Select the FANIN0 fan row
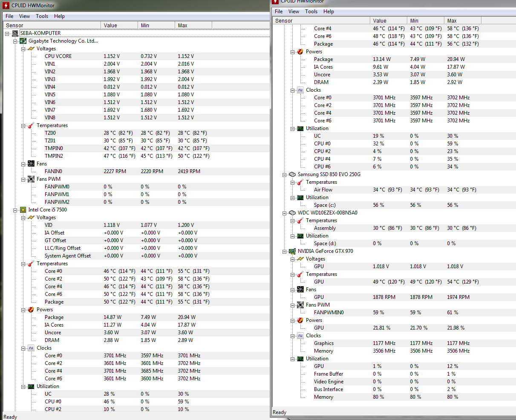Image resolution: width=516 pixels, height=420 pixels. tap(136, 171)
